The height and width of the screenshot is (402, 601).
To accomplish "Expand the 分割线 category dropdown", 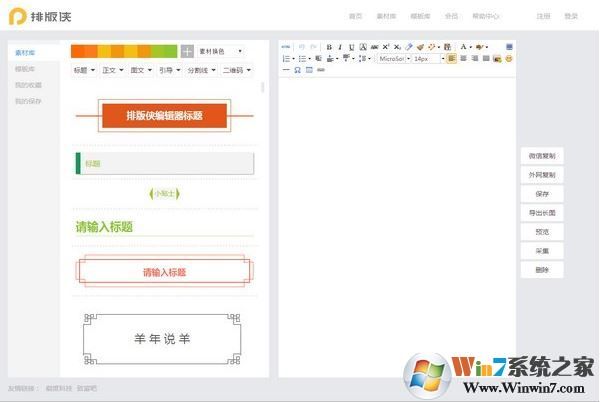I will click(x=202, y=70).
